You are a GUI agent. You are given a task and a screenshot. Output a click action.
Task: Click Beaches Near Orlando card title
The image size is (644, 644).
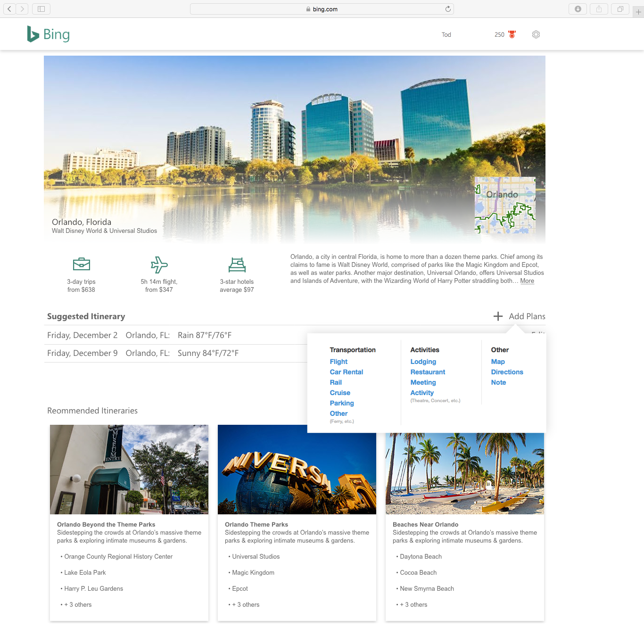[425, 524]
